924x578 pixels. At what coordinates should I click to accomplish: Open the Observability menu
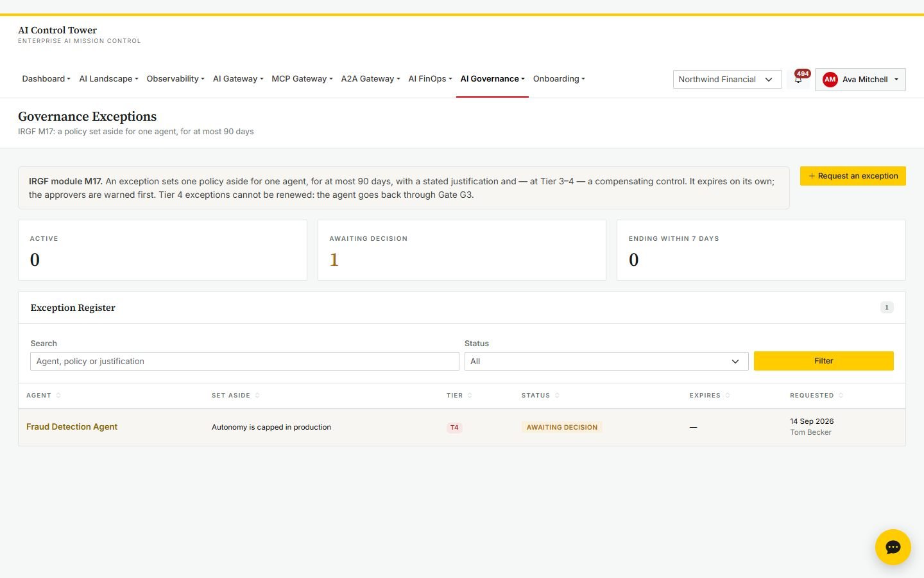[x=175, y=79]
